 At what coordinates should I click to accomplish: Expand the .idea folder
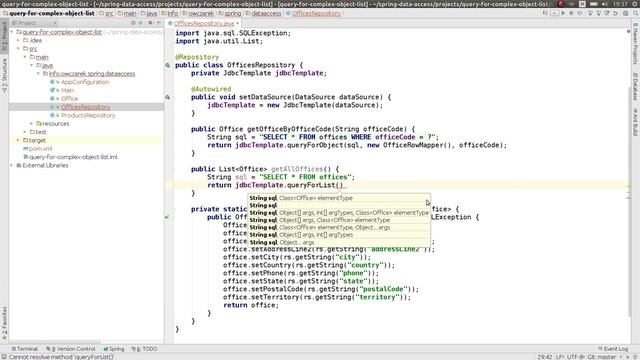pyautogui.click(x=18, y=40)
